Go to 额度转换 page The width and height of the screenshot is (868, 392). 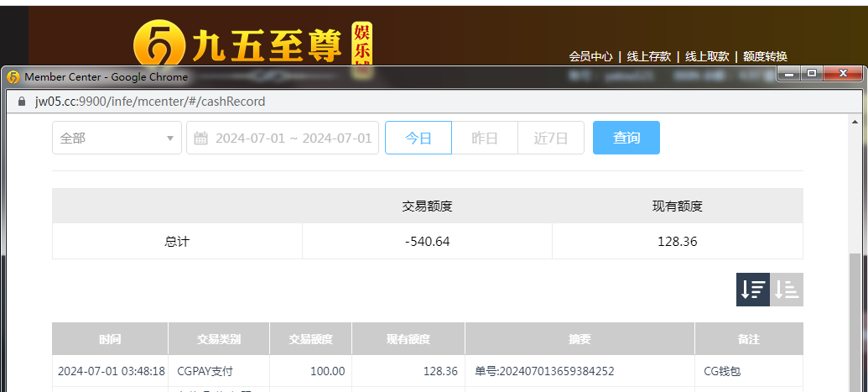[765, 56]
